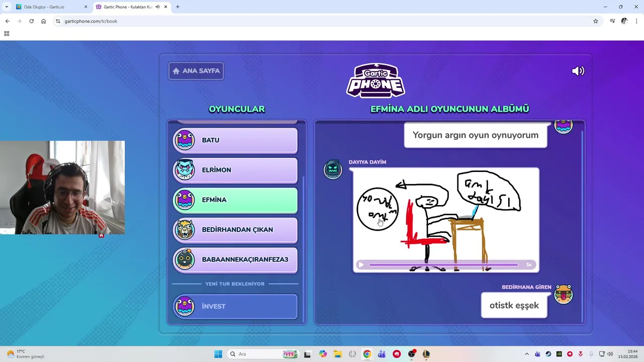Open the weather widget showing 17°C

(25, 354)
